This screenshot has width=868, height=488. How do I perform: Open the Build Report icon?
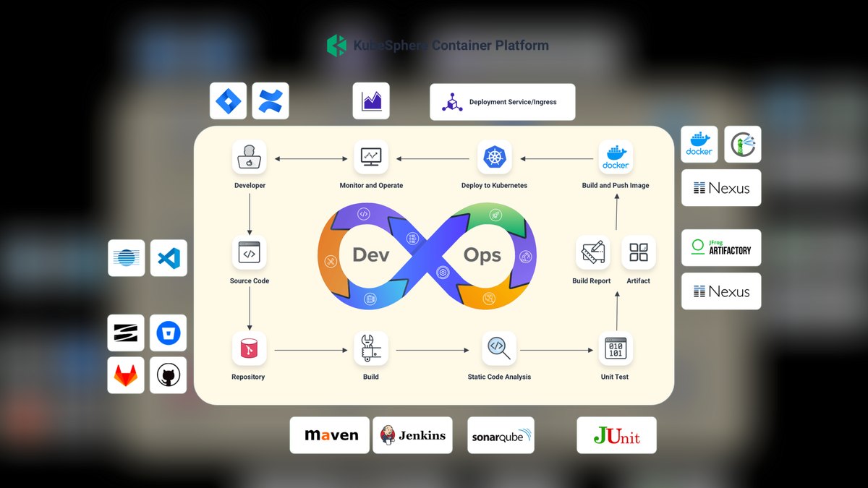point(592,253)
